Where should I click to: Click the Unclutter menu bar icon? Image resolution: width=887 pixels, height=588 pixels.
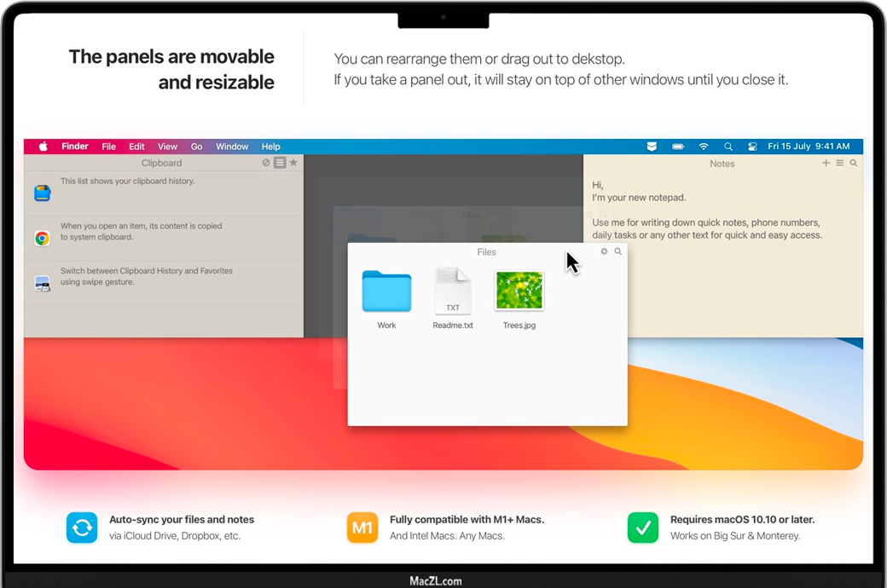(652, 147)
